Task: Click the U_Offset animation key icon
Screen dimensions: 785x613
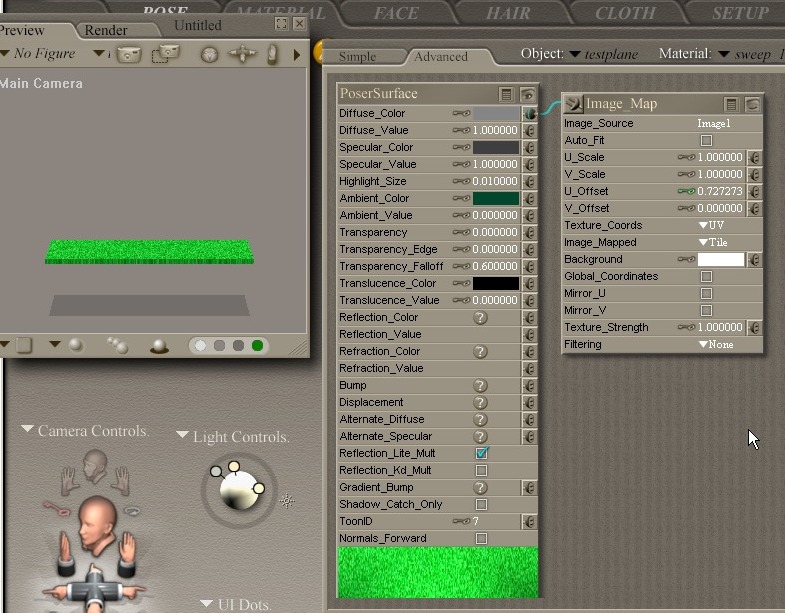Action: [686, 191]
